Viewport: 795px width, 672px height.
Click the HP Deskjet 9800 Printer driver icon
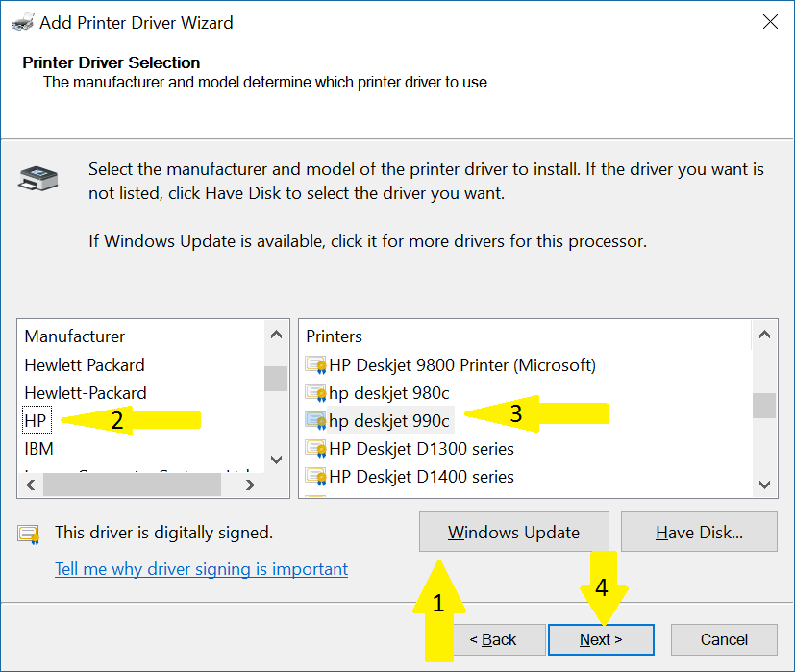pos(315,365)
